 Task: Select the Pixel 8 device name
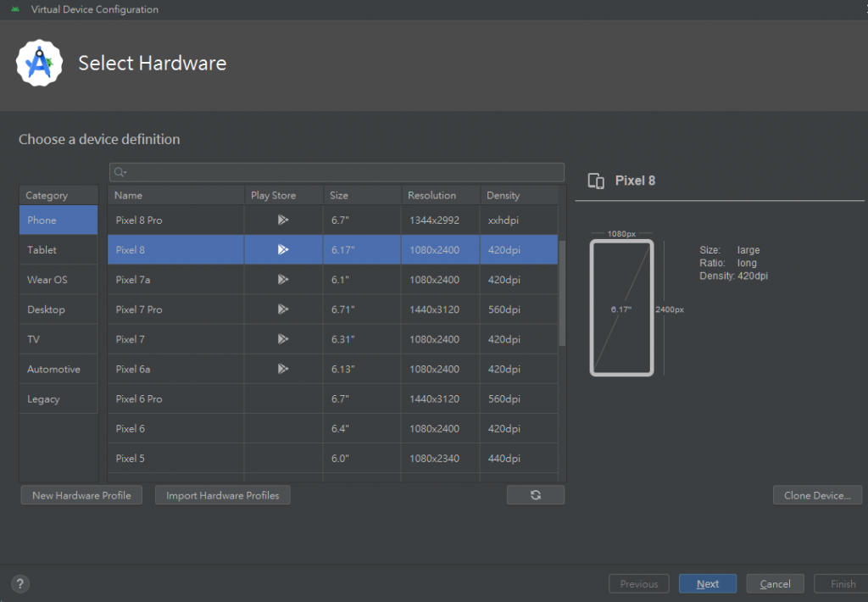[130, 250]
